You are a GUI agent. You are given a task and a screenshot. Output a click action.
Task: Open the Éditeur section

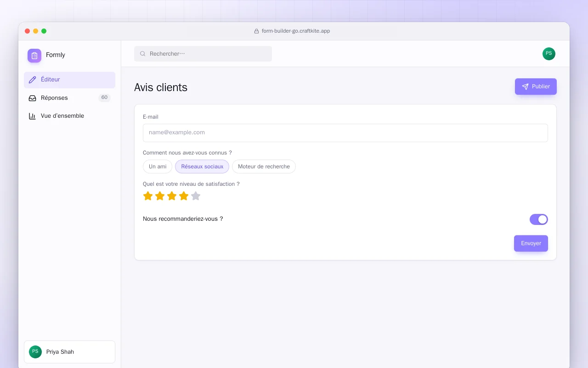69,80
